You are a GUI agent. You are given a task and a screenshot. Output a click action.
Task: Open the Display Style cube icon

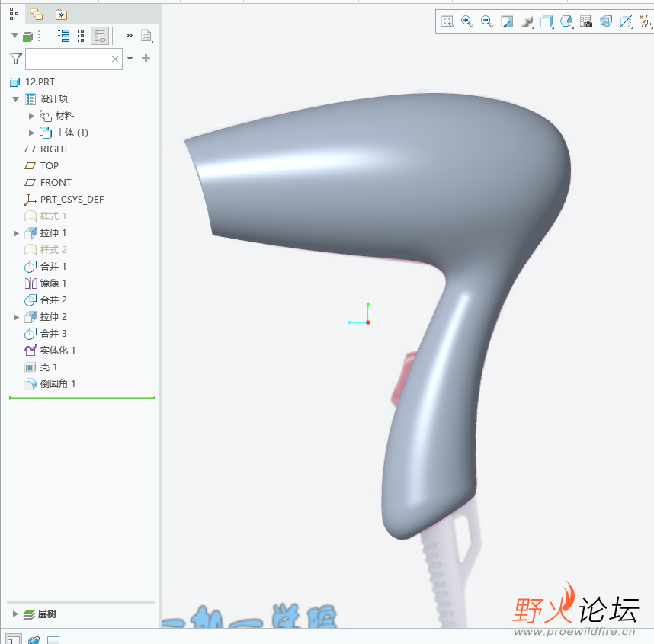coord(547,21)
